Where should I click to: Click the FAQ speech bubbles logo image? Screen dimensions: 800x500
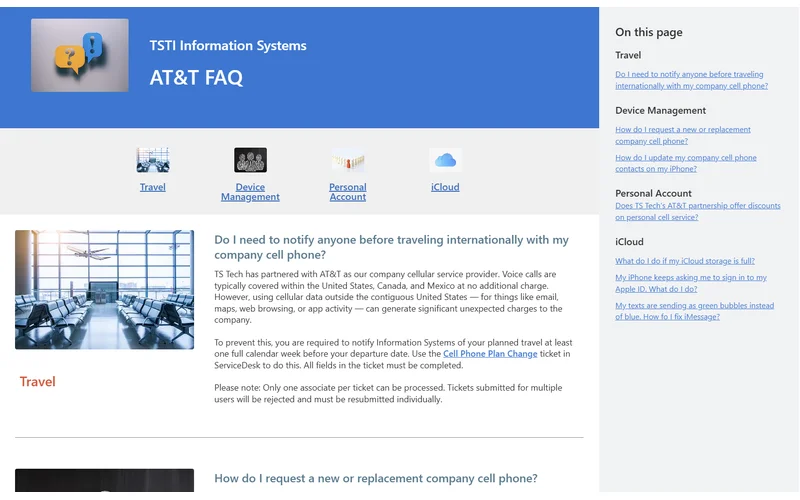point(80,55)
